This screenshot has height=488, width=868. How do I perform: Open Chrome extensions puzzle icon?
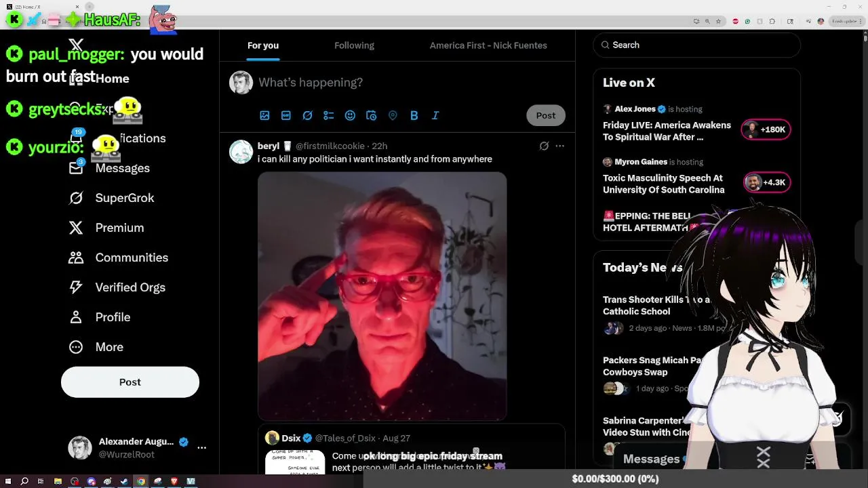[772, 21]
